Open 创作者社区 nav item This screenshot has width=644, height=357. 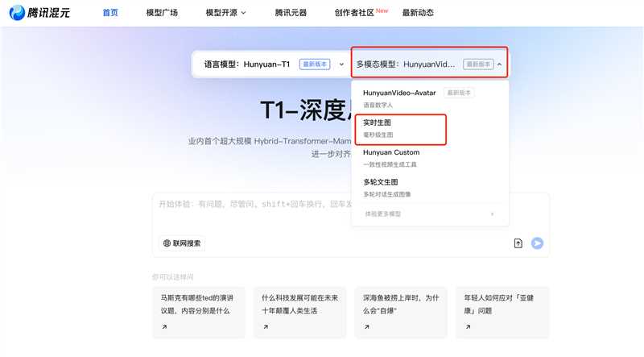[354, 13]
